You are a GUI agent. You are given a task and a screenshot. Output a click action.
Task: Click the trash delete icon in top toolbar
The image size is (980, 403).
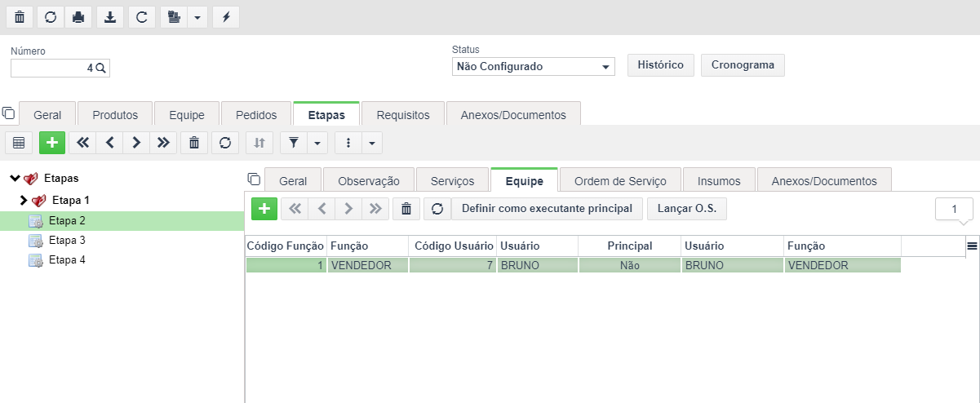[20, 17]
